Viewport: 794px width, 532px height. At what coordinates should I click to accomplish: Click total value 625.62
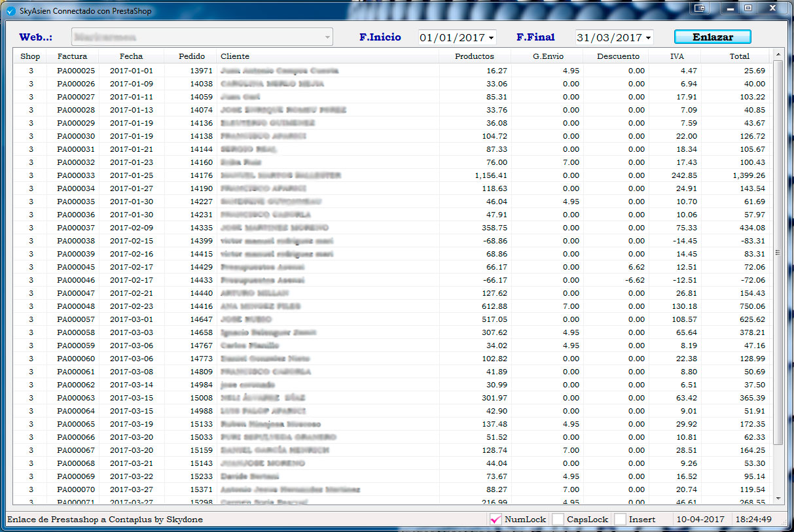pyautogui.click(x=751, y=319)
